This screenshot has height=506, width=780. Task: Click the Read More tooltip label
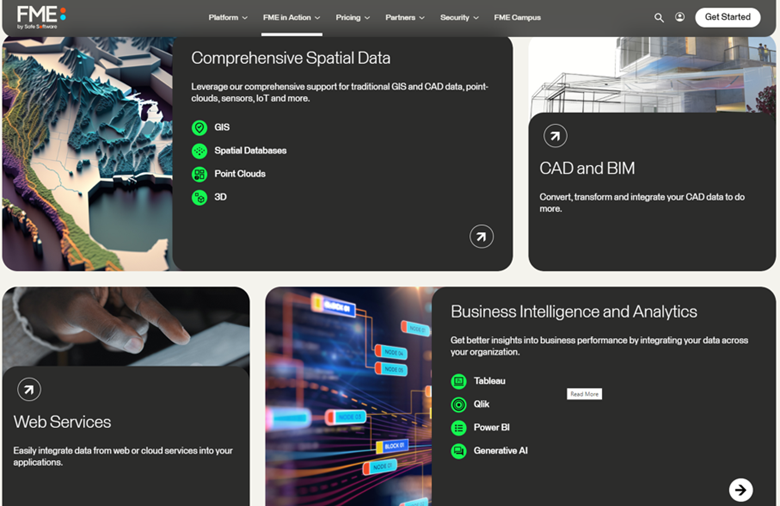pos(585,394)
